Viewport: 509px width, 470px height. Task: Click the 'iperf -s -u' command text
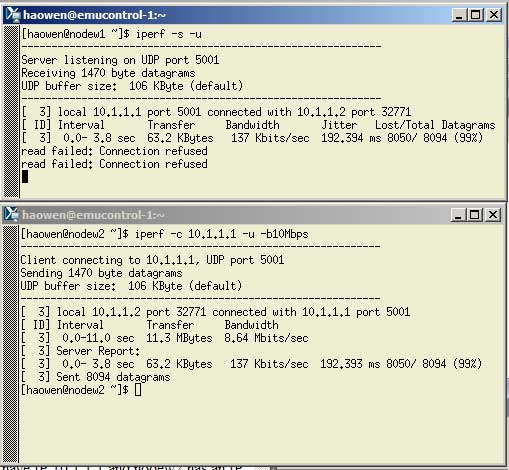coord(169,34)
